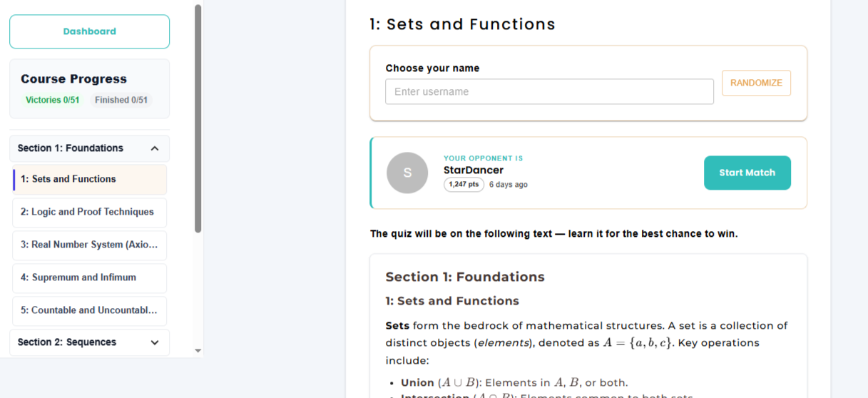Image resolution: width=868 pixels, height=398 pixels.
Task: Click the Section 2: Sequences header
Action: [x=67, y=342]
